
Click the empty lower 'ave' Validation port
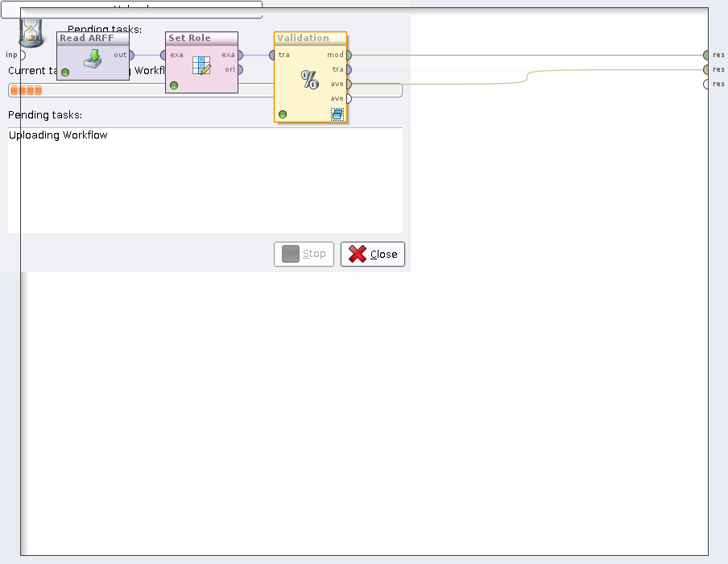coord(348,98)
